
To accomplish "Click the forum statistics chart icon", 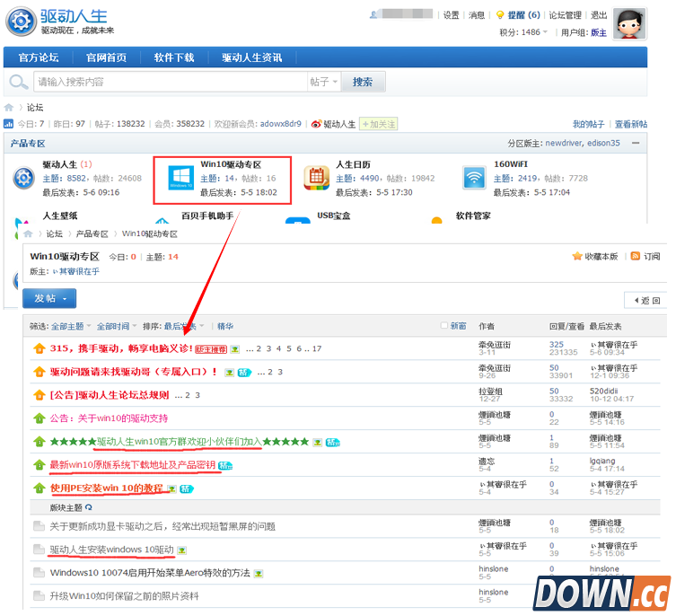I will coord(8,124).
